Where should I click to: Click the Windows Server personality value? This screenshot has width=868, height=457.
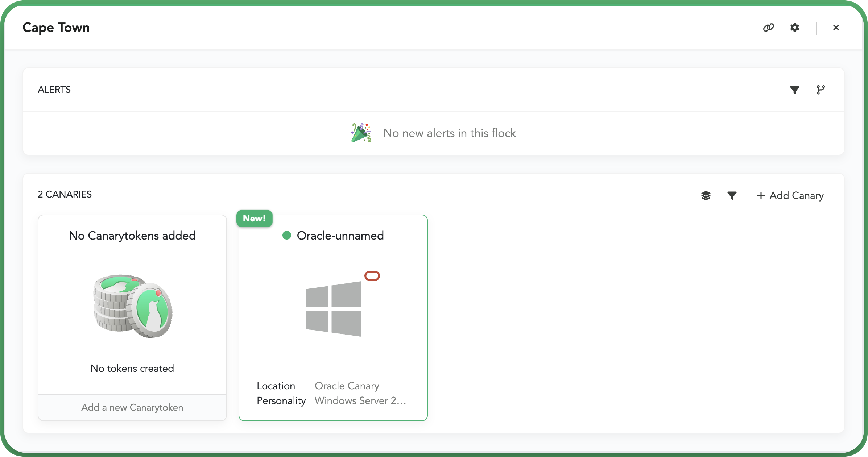pos(360,401)
